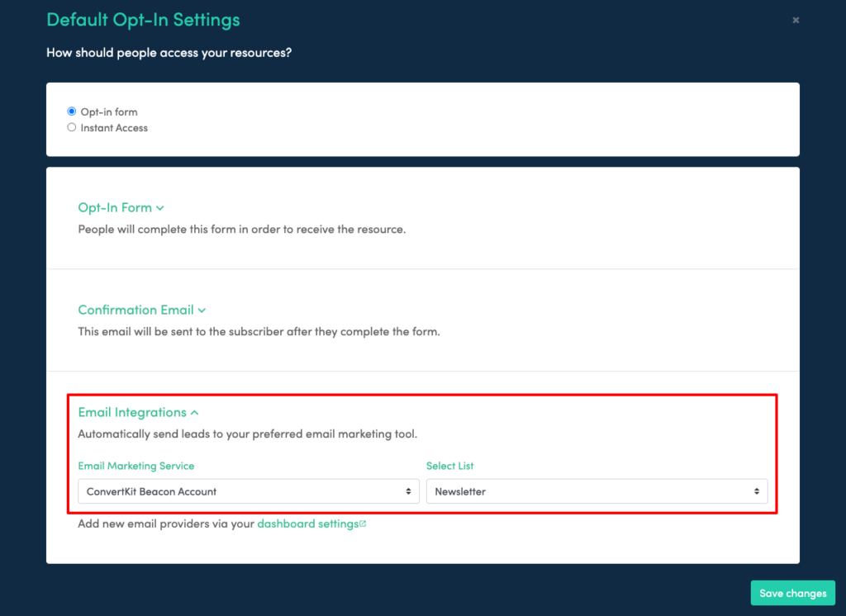Open the Email Marketing Service dropdown
The image size is (846, 616).
pos(248,491)
